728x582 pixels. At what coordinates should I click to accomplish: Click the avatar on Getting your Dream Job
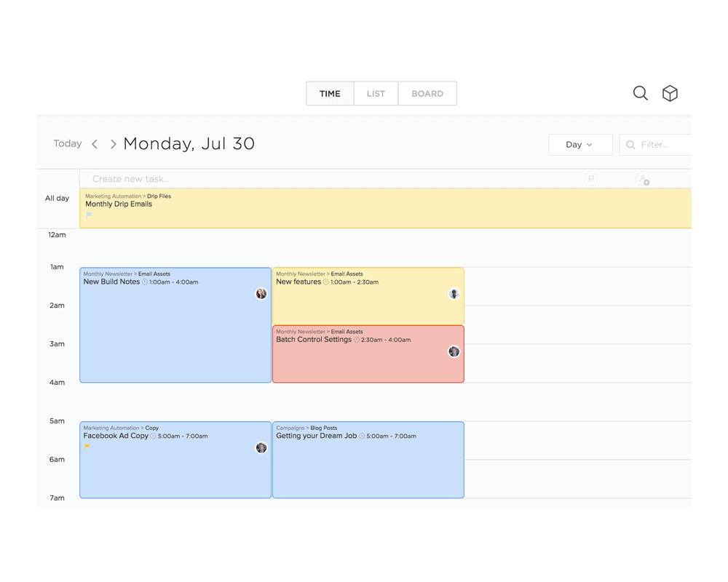453,447
